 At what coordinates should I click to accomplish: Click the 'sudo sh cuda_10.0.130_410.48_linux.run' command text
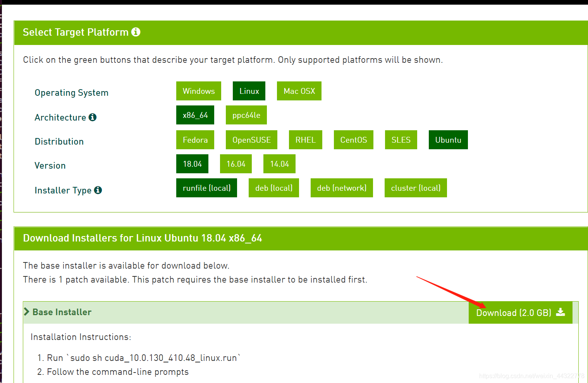(x=154, y=358)
